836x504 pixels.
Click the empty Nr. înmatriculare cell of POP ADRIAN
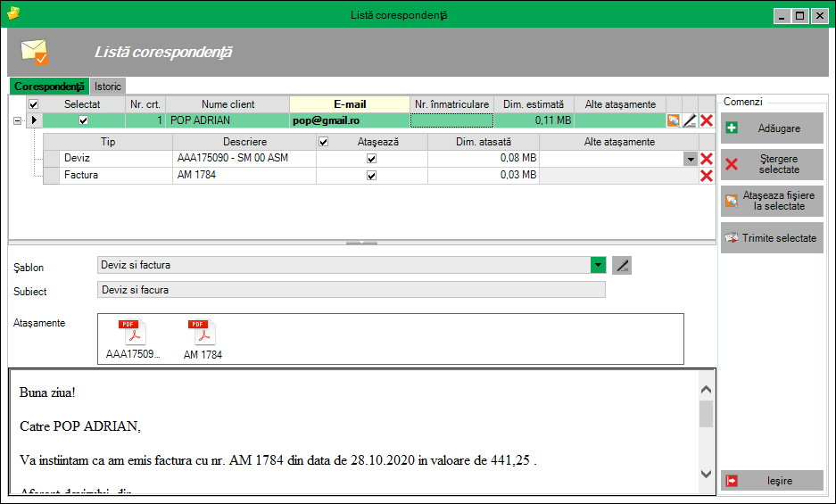451,120
